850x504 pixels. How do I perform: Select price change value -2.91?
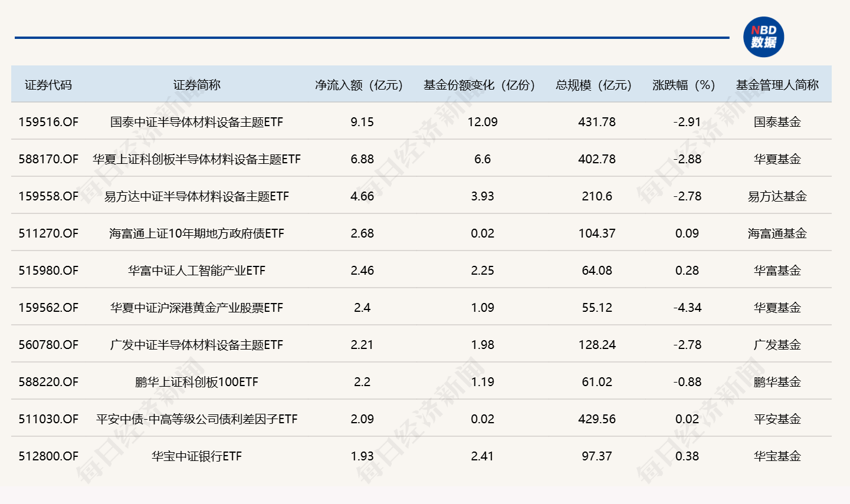coord(687,122)
